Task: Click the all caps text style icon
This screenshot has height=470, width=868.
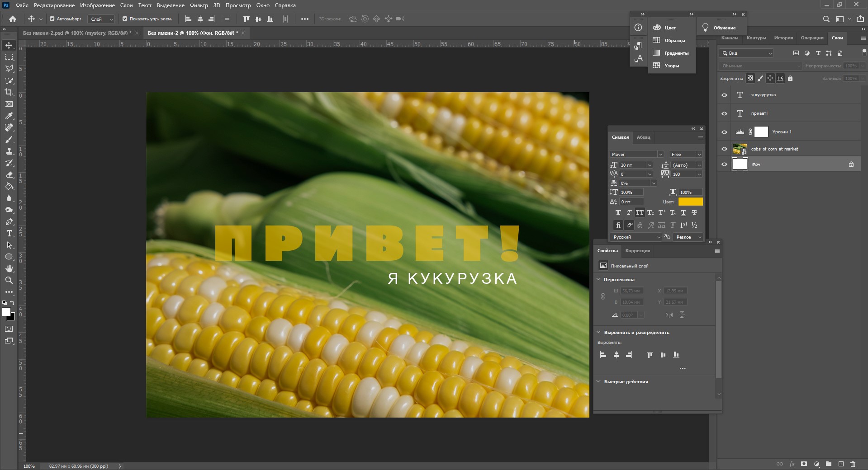Action: [640, 212]
